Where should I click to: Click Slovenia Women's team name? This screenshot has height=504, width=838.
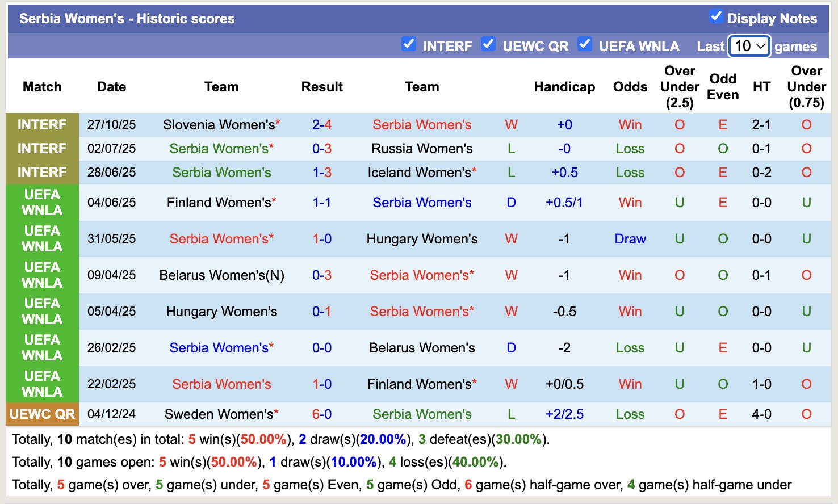point(217,124)
